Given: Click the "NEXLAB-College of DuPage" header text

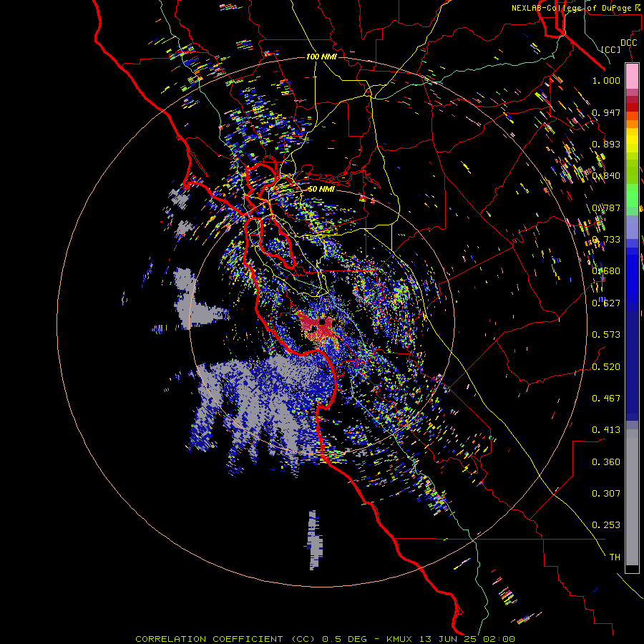Looking at the screenshot, I should [x=571, y=8].
